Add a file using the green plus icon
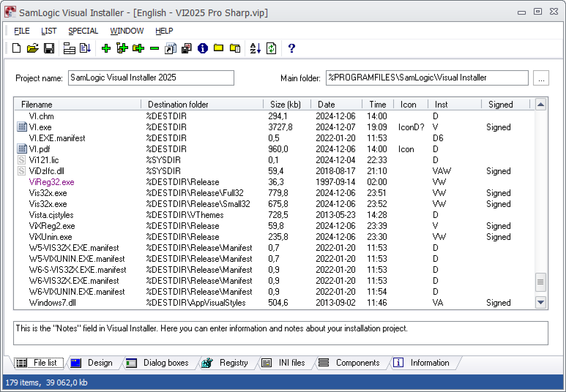 tap(106, 48)
